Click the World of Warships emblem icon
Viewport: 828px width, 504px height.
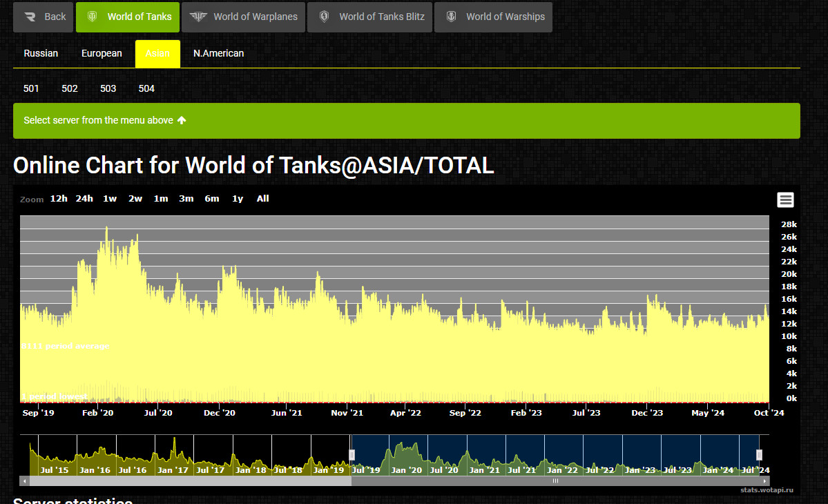[x=451, y=17]
